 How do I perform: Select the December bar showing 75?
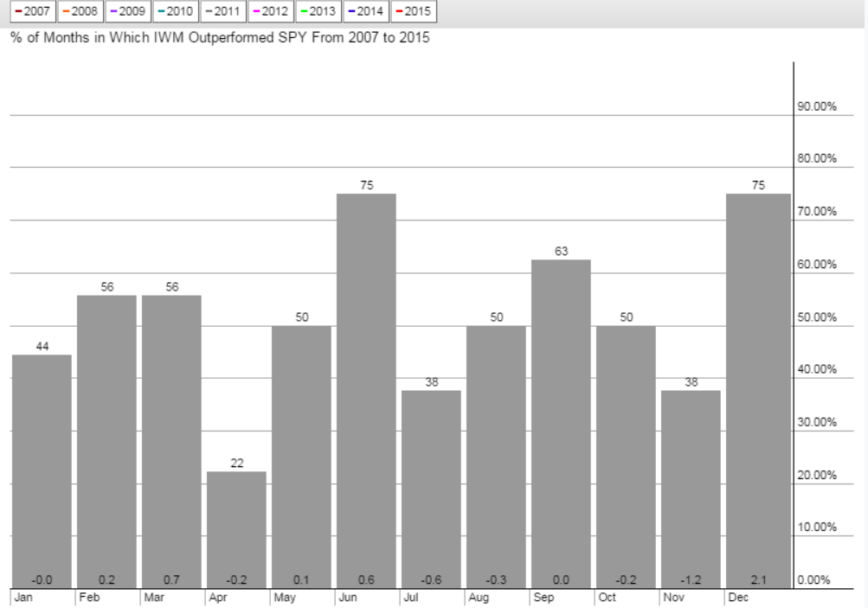pos(759,391)
